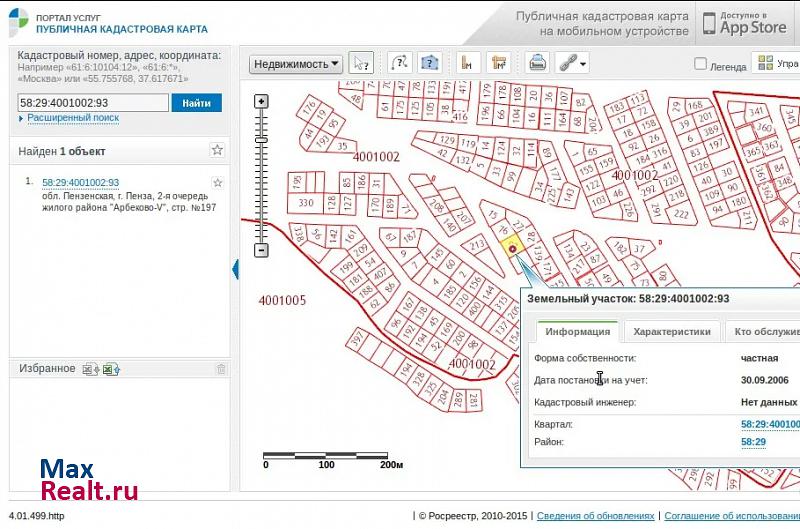Select the Информация tab
The height and width of the screenshot is (529, 800).
coord(578,332)
